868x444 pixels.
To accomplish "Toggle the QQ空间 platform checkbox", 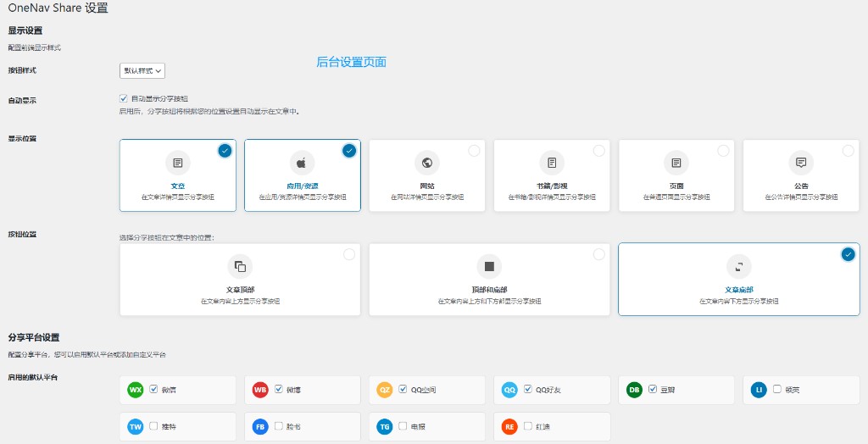I will 403,389.
